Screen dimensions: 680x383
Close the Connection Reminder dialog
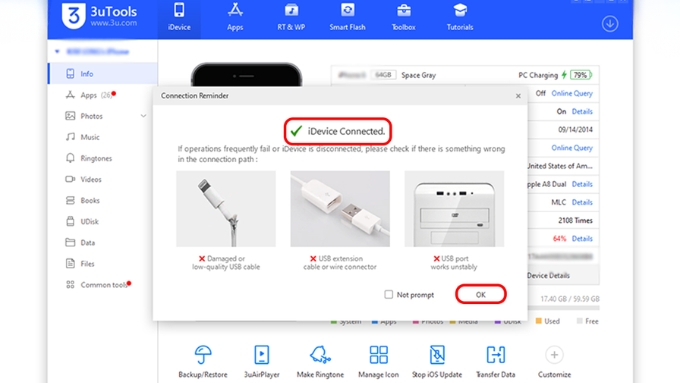point(518,96)
